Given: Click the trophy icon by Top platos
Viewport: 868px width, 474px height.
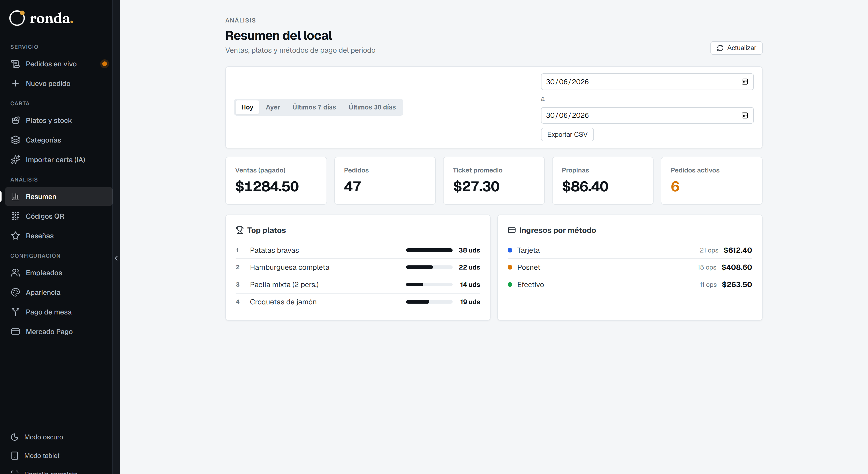Looking at the screenshot, I should pyautogui.click(x=239, y=230).
